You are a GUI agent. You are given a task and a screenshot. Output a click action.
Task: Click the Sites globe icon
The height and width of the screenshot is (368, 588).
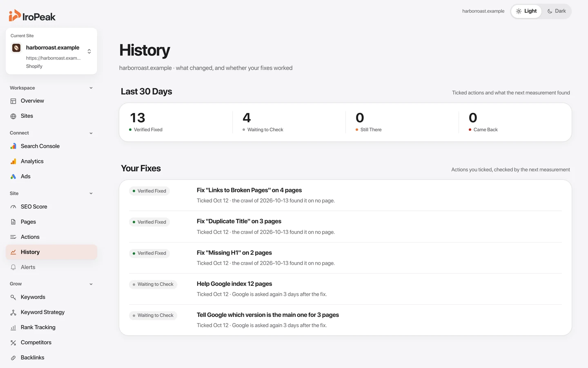coord(13,116)
